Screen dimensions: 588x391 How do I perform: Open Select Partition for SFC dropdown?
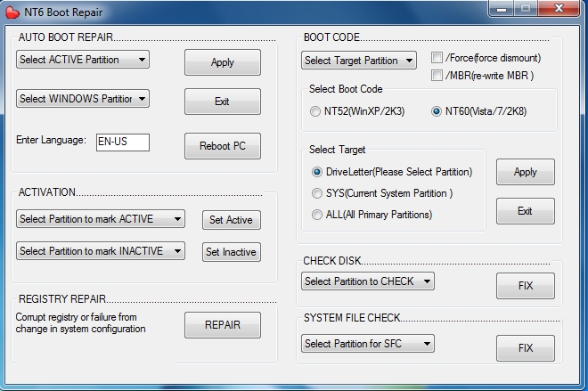click(x=368, y=344)
